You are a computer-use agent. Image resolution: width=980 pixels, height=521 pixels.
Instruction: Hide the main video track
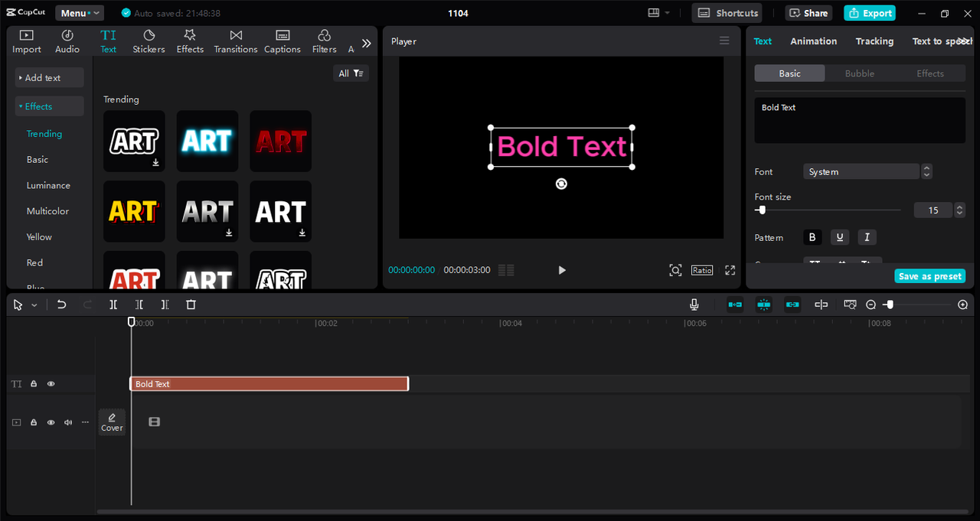point(51,422)
